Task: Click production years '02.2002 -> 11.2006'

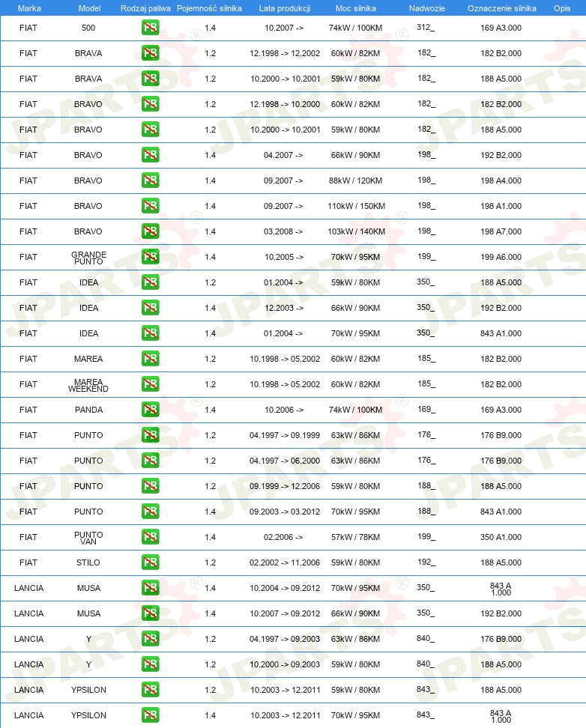Action: click(x=285, y=562)
